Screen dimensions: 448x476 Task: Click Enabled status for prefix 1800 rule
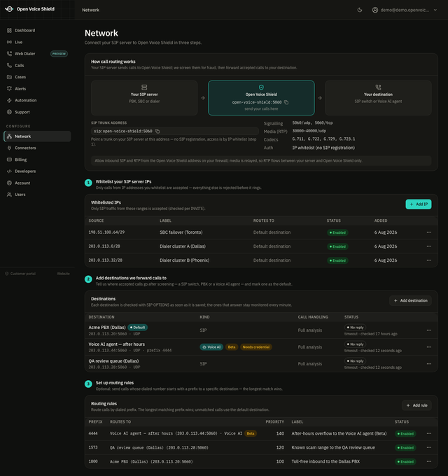(x=405, y=462)
